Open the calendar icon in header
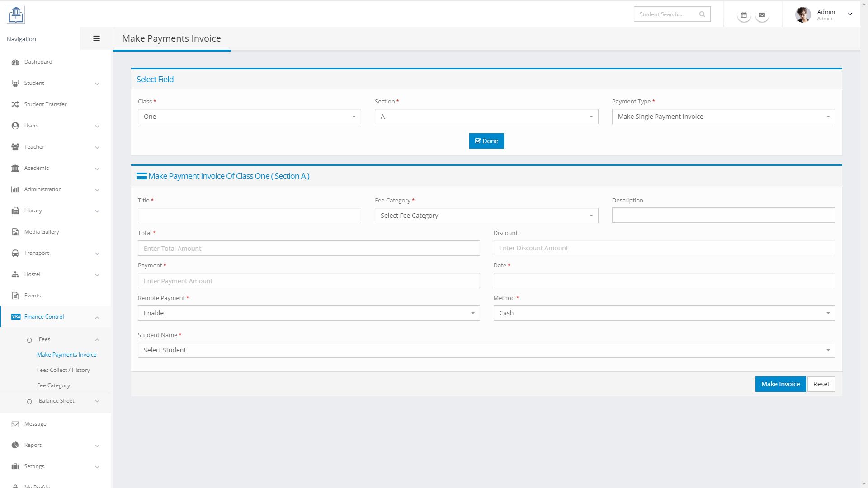Viewport: 868px width, 488px height. 744,15
